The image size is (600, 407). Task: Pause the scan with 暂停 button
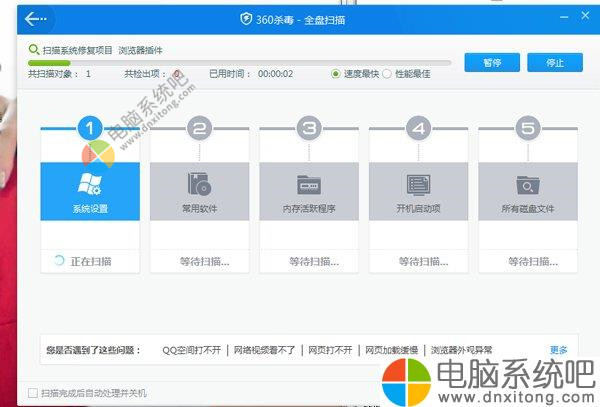[491, 62]
